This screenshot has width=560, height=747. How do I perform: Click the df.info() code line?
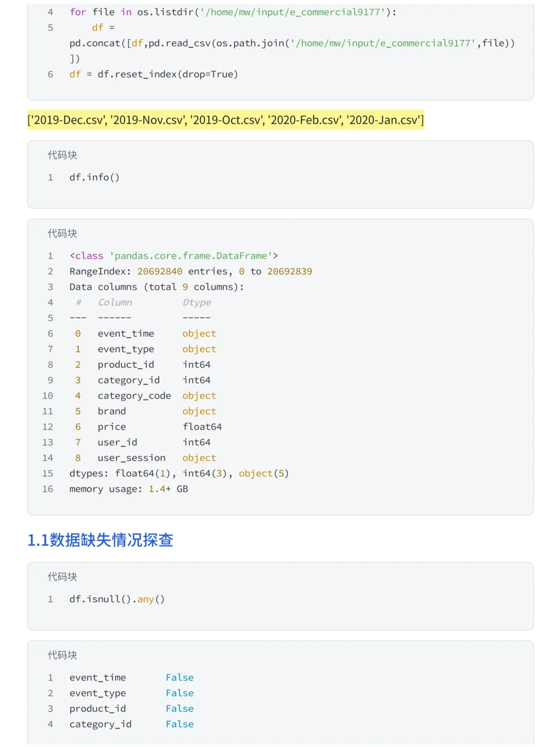94,177
